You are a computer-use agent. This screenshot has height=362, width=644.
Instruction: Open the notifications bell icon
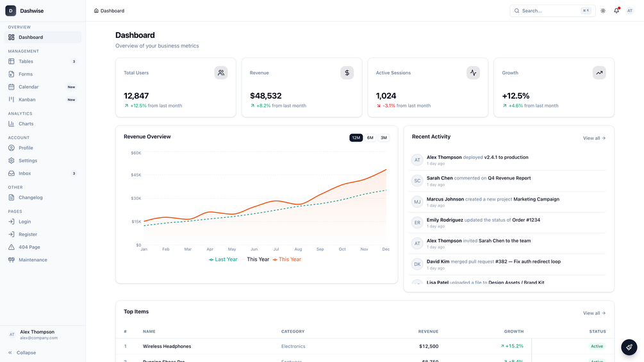[616, 11]
